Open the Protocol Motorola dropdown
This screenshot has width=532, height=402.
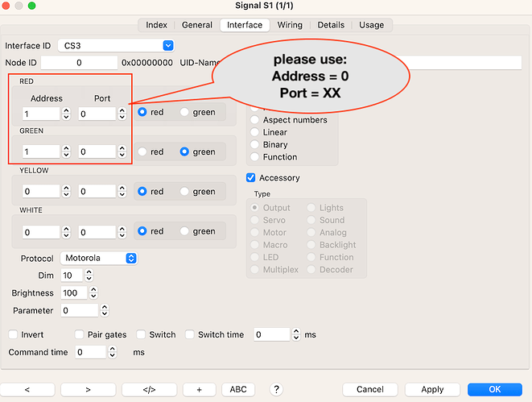130,259
